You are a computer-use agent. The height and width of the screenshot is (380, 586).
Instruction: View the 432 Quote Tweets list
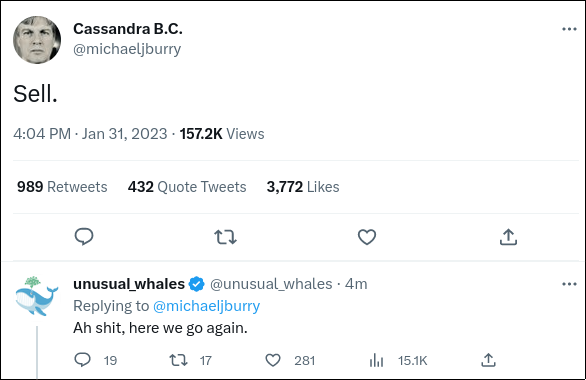click(x=187, y=187)
